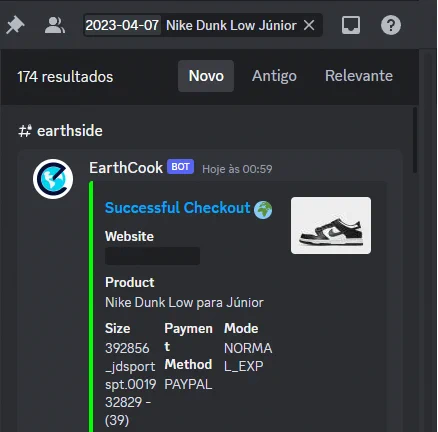This screenshot has width=438, height=432.
Task: Click the search results scrollbar
Action: 415,140
